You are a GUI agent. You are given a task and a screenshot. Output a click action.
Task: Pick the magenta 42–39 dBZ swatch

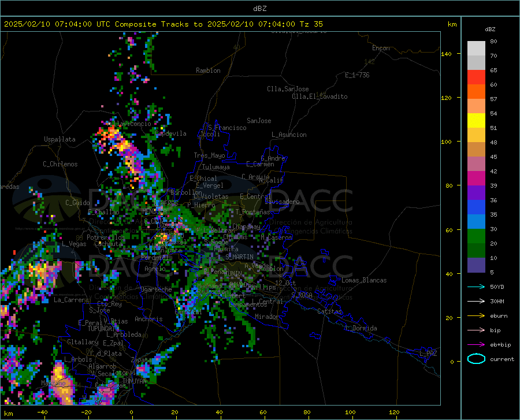[476, 179]
